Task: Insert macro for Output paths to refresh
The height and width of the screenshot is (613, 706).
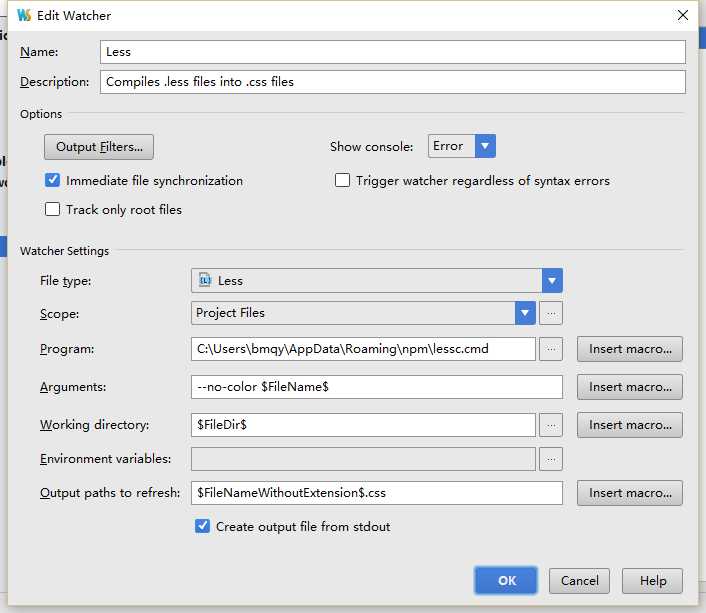Action: (x=630, y=493)
